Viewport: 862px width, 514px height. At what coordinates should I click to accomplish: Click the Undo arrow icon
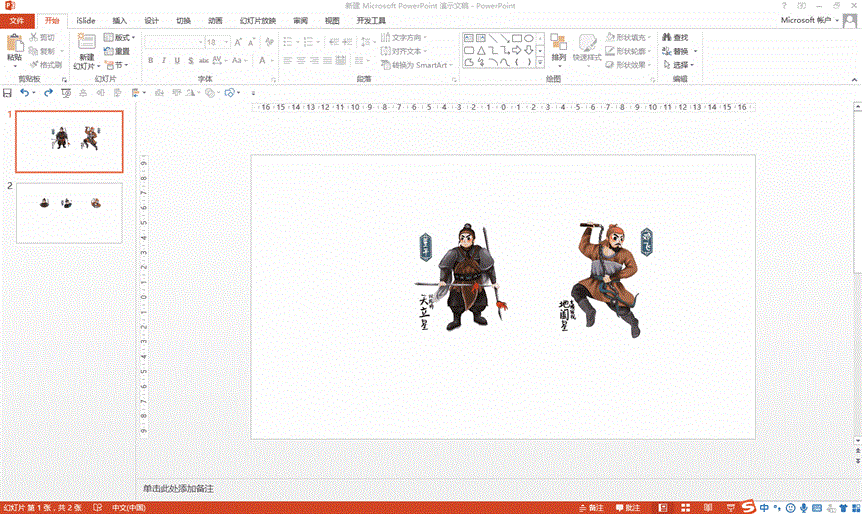pos(24,92)
